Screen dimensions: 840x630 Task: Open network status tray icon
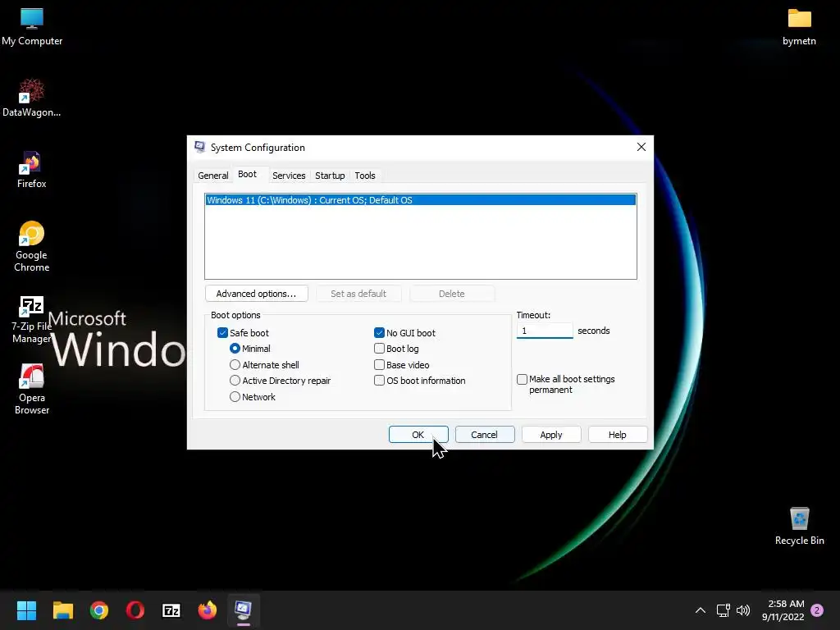point(724,610)
